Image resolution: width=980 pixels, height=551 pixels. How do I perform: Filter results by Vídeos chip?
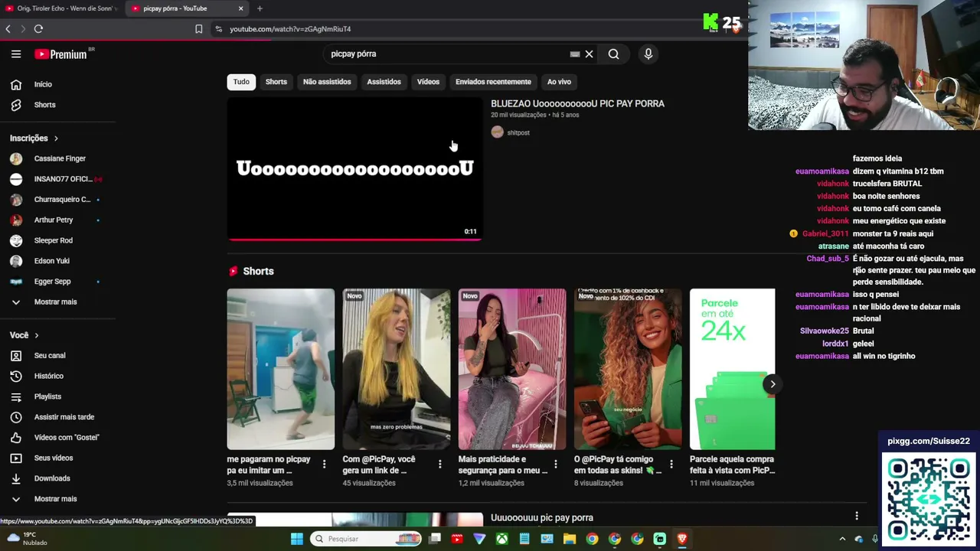pyautogui.click(x=428, y=82)
